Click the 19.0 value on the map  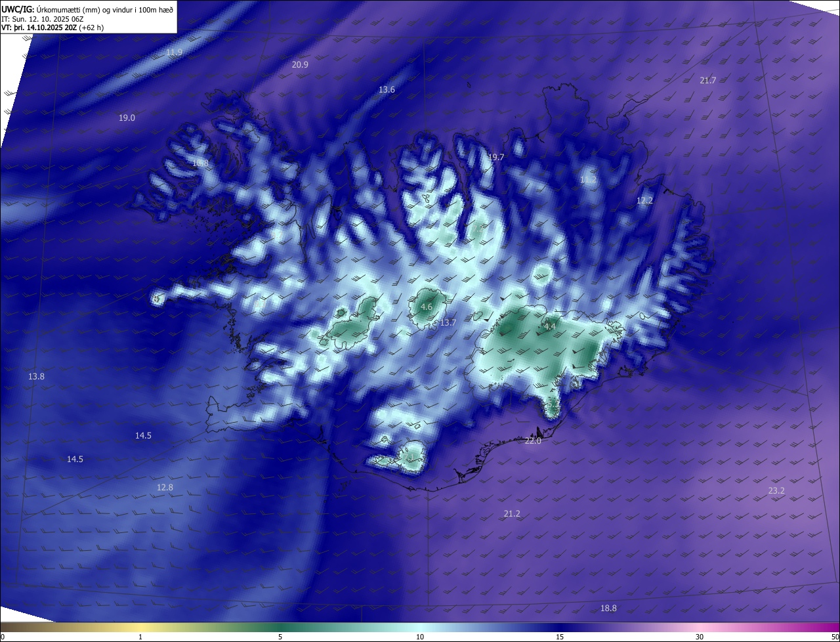[x=127, y=118]
